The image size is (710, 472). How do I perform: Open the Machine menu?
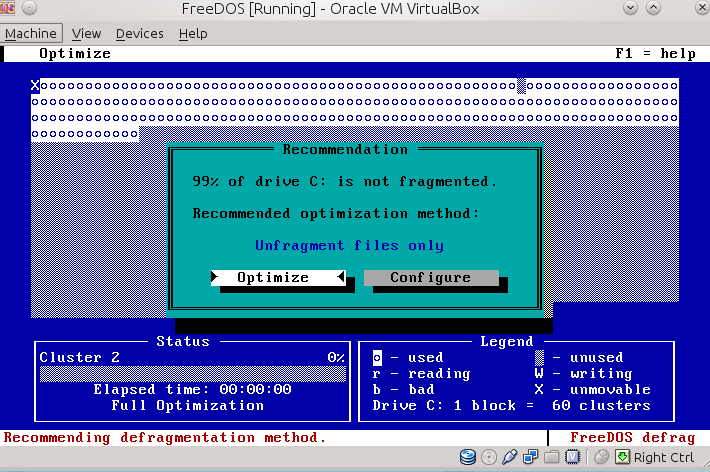pyautogui.click(x=31, y=34)
